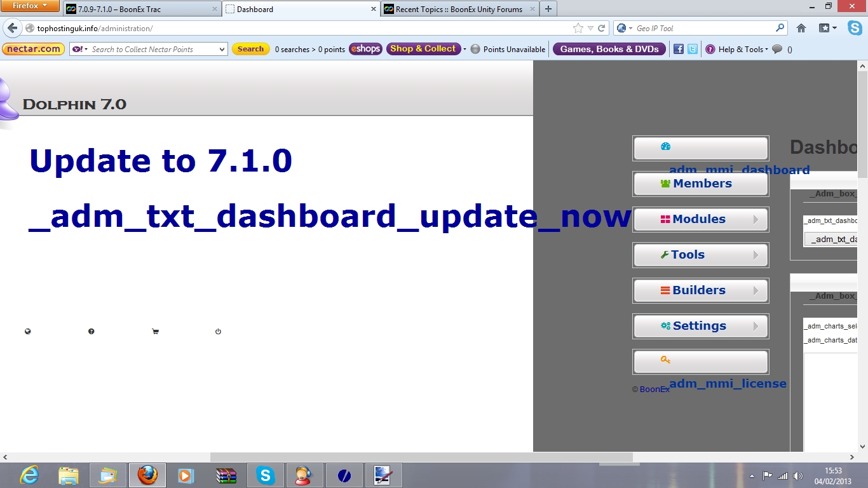The image size is (868, 488).
Task: Reload the current page
Action: pyautogui.click(x=601, y=29)
